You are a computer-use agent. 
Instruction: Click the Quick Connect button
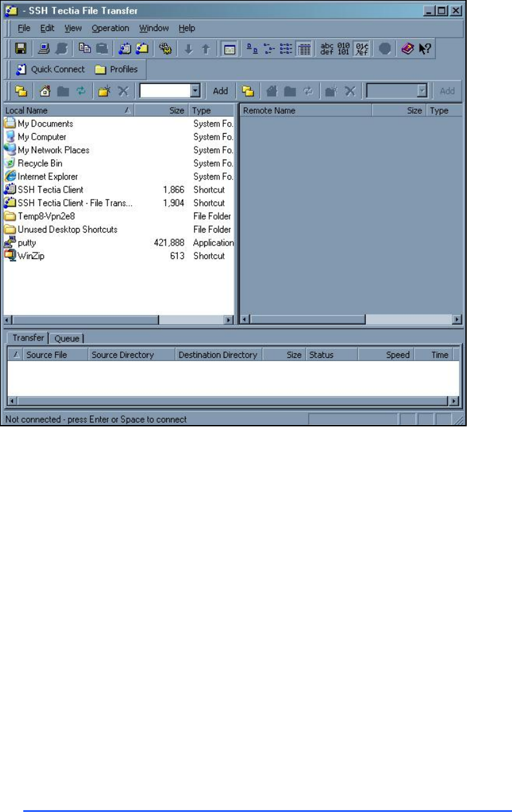click(50, 69)
